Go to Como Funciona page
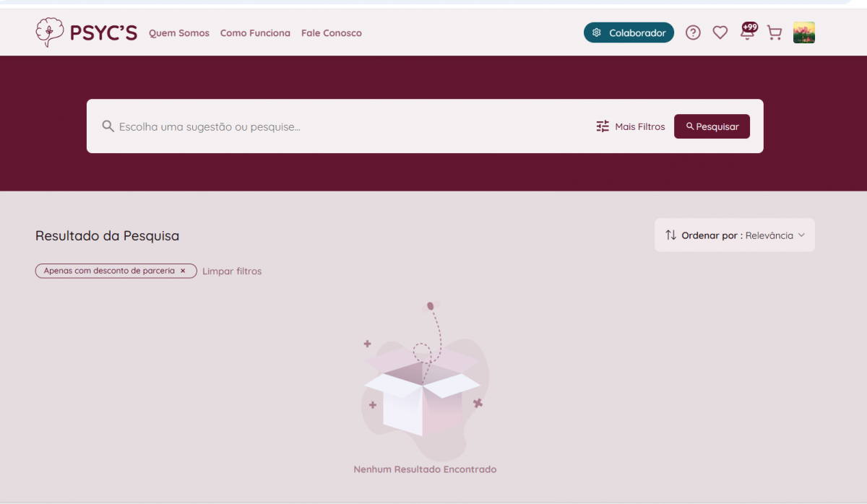The image size is (867, 504). [x=255, y=33]
